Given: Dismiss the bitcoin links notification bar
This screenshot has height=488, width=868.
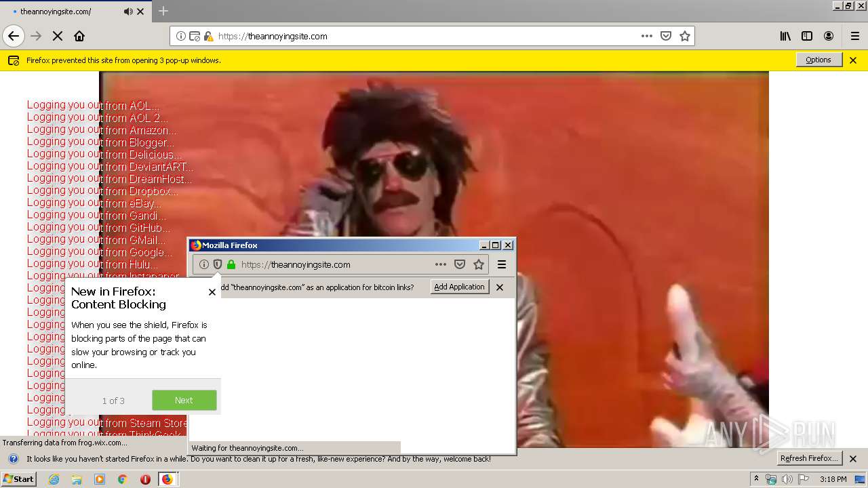Looking at the screenshot, I should click(x=500, y=287).
